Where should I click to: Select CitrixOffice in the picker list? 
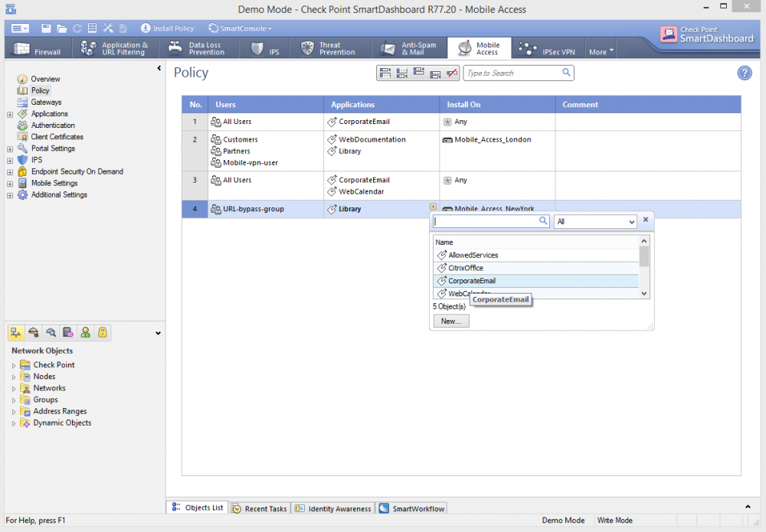(536, 268)
